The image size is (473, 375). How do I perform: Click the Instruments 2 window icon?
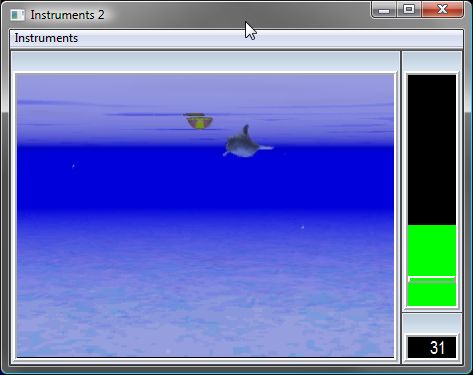17,15
